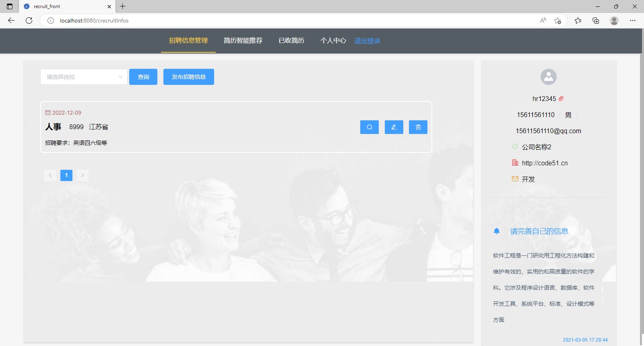Click the envelope icon next to 开发
This screenshot has width=644, height=346.
[x=515, y=179]
